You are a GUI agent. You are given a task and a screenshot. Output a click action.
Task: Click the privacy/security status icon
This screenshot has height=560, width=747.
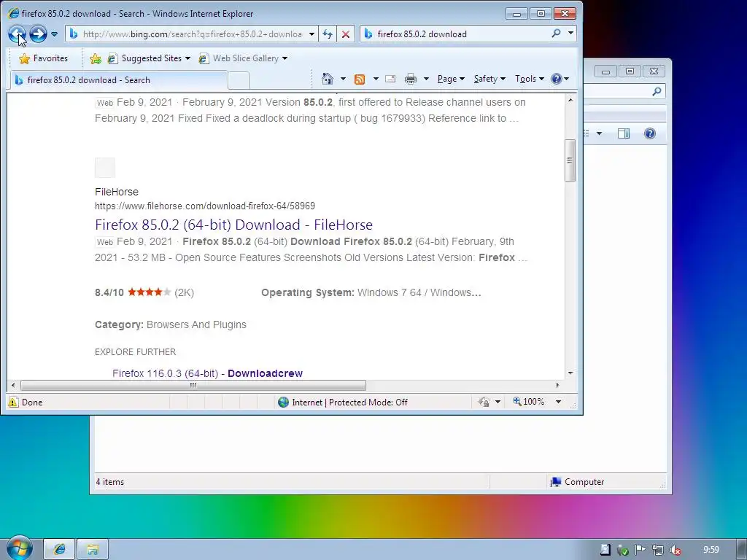[x=484, y=402]
